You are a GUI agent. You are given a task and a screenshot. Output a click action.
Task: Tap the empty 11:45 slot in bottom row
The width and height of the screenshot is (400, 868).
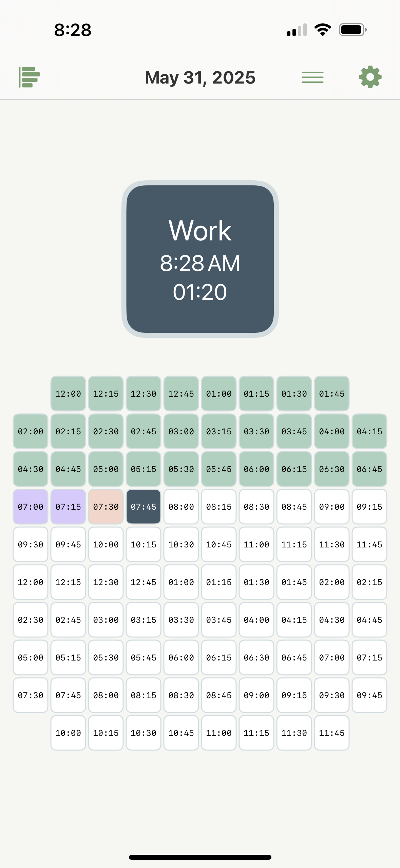pyautogui.click(x=332, y=733)
